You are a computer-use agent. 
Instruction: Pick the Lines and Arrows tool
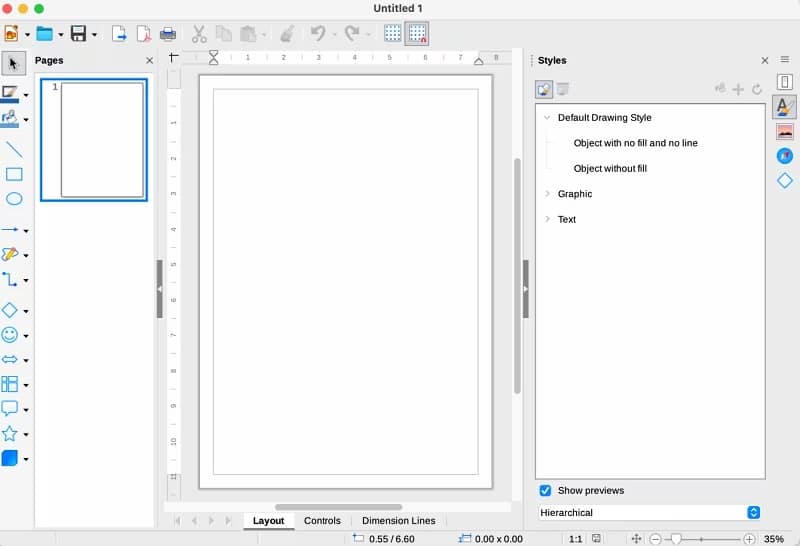10,230
